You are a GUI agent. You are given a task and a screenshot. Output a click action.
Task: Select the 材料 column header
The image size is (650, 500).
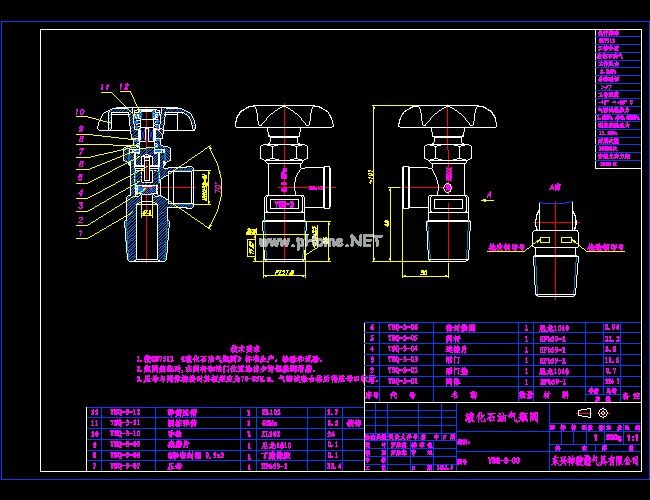click(556, 396)
